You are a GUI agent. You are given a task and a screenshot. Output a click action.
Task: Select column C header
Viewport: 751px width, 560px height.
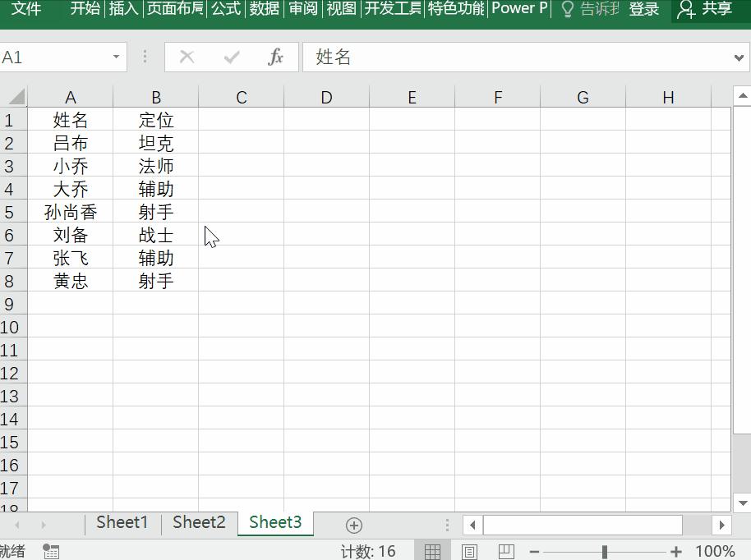point(242,97)
